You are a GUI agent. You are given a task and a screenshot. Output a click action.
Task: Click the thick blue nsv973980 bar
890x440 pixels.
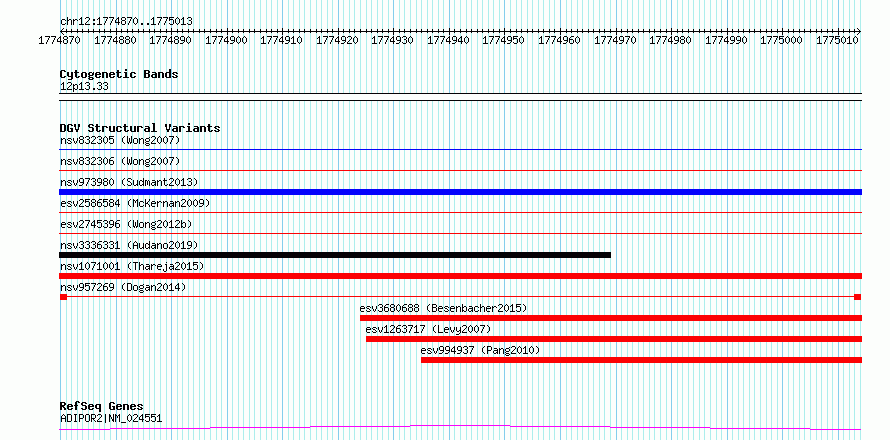click(460, 192)
